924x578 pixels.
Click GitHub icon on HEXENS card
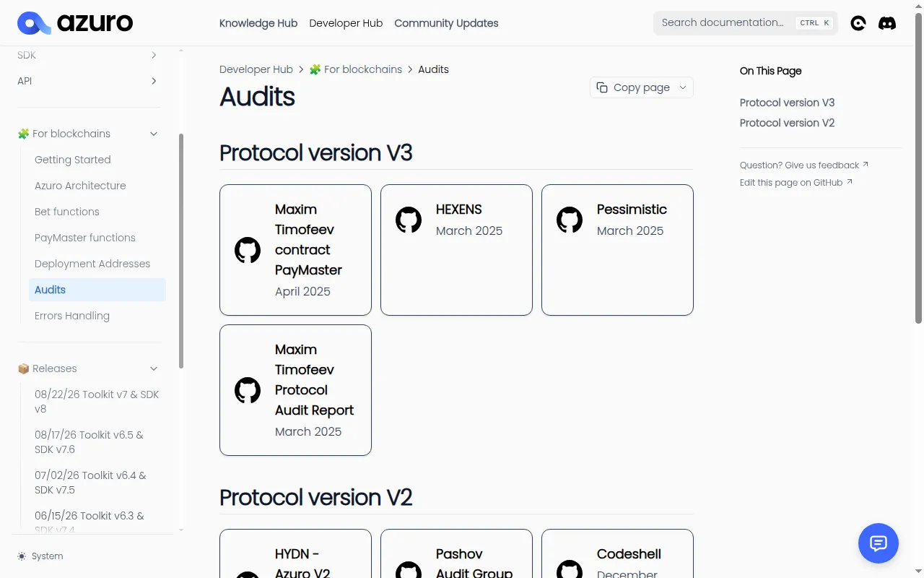(409, 220)
